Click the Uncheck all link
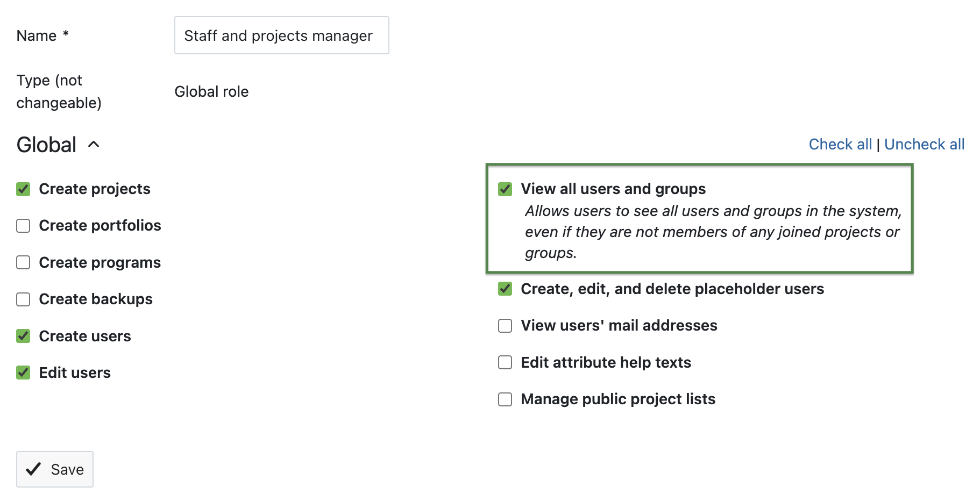Screen dimensions: 980x501 (925, 144)
